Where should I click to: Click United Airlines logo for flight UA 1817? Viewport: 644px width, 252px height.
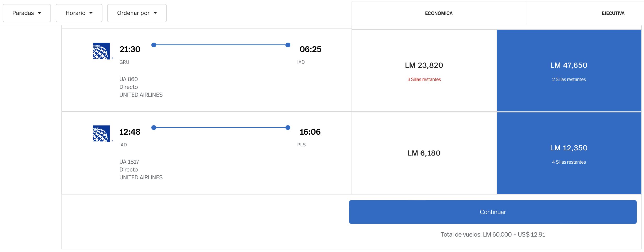101,134
